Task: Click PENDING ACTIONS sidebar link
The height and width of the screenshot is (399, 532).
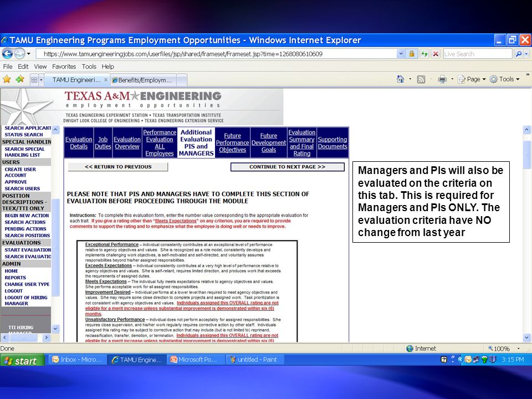Action: pos(25,229)
